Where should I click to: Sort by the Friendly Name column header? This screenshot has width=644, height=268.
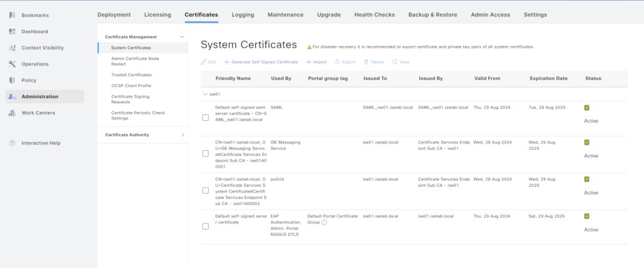[x=233, y=79]
